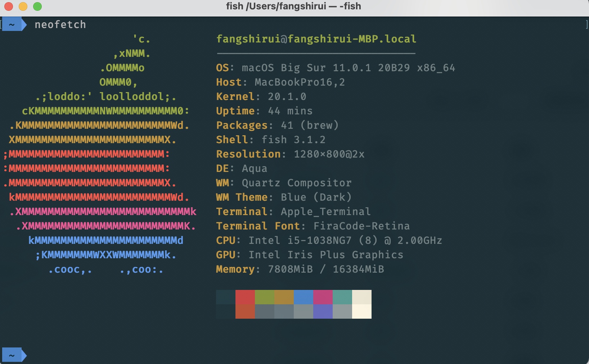Image resolution: width=589 pixels, height=364 pixels.
Task: Click the mustard yellow palette block
Action: tap(284, 297)
